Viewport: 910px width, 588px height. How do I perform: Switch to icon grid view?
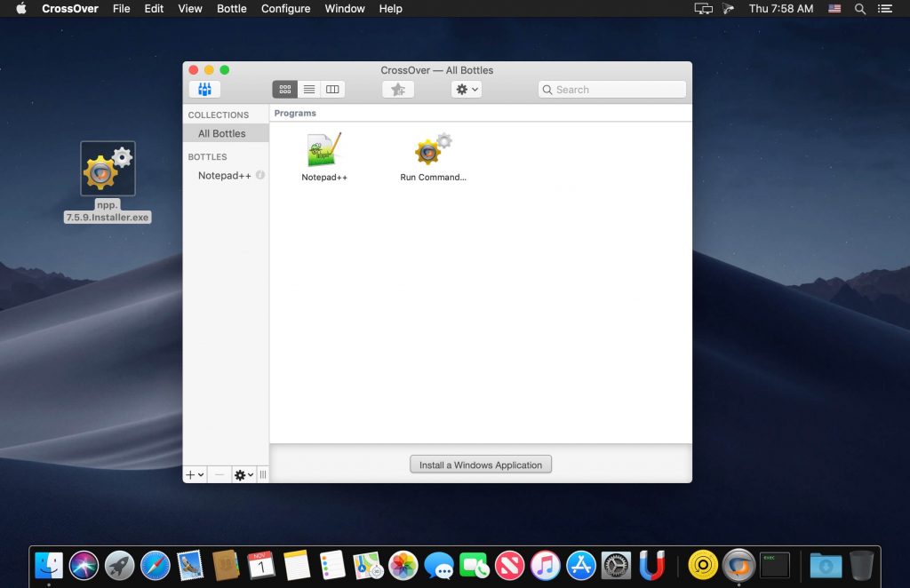pos(285,89)
